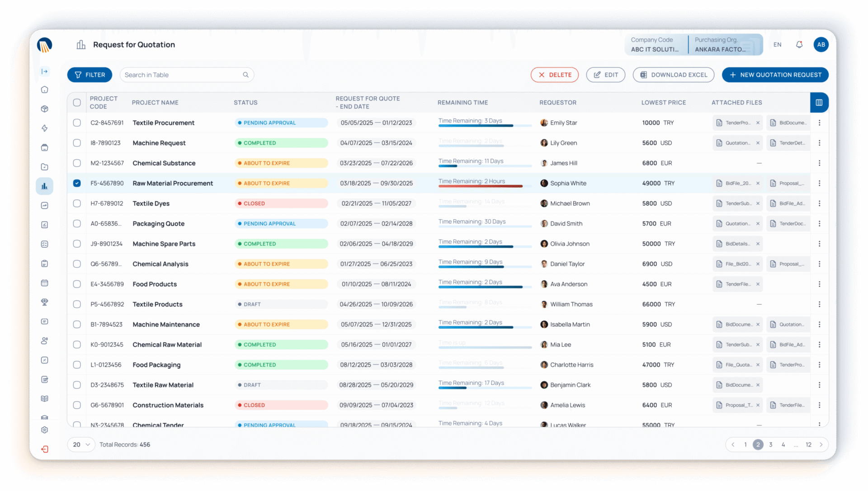Click the magnifier icon in search box
868x491 pixels.
245,75
